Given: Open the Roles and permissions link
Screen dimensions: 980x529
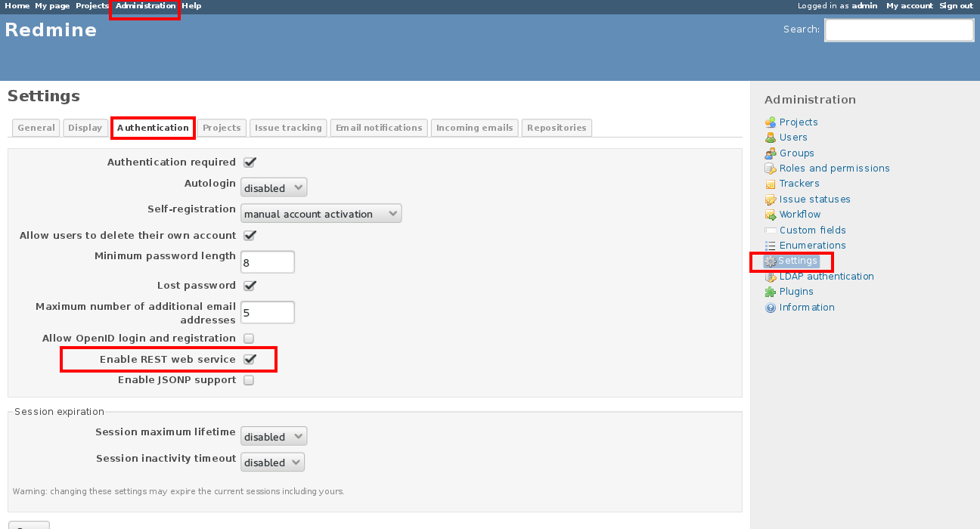Looking at the screenshot, I should point(835,169).
